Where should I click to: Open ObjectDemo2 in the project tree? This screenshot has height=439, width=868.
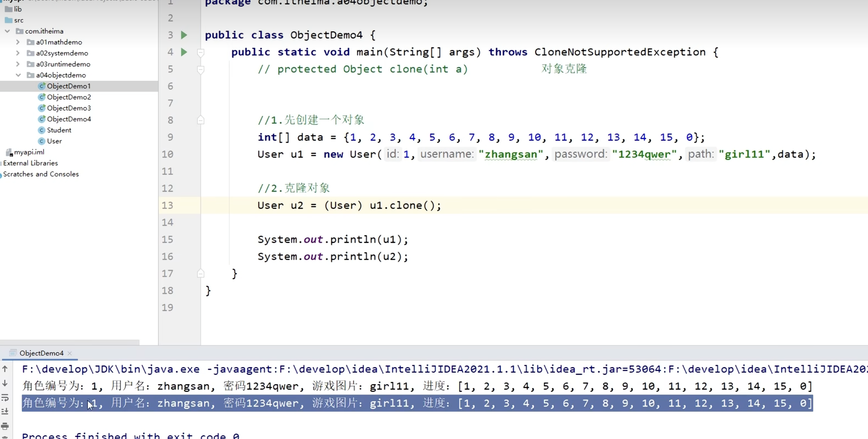click(68, 97)
